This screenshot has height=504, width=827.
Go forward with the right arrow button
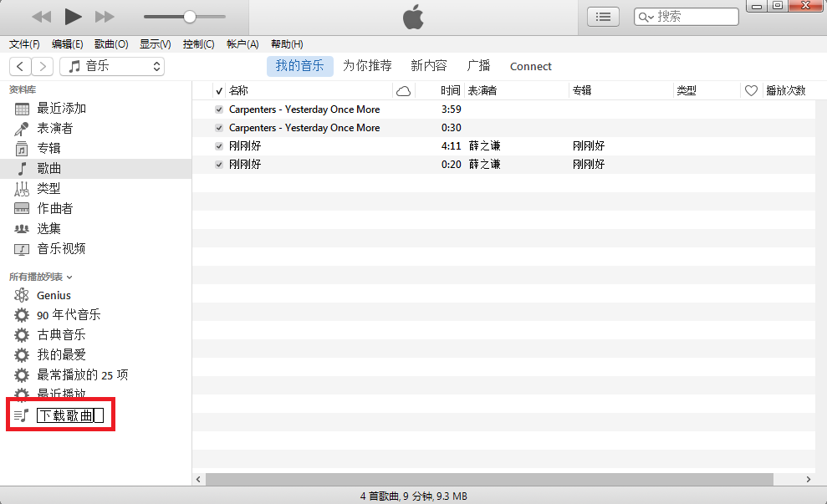43,66
